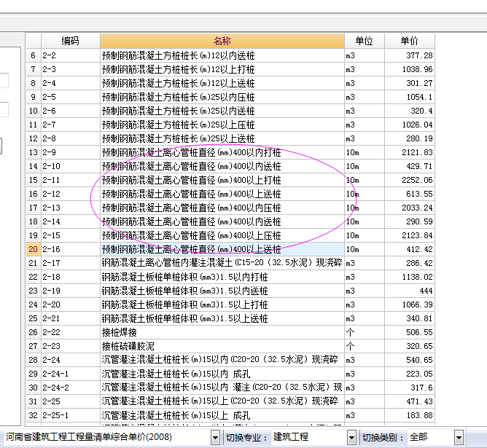
Task: Select row header number 6
Action: tap(34, 55)
